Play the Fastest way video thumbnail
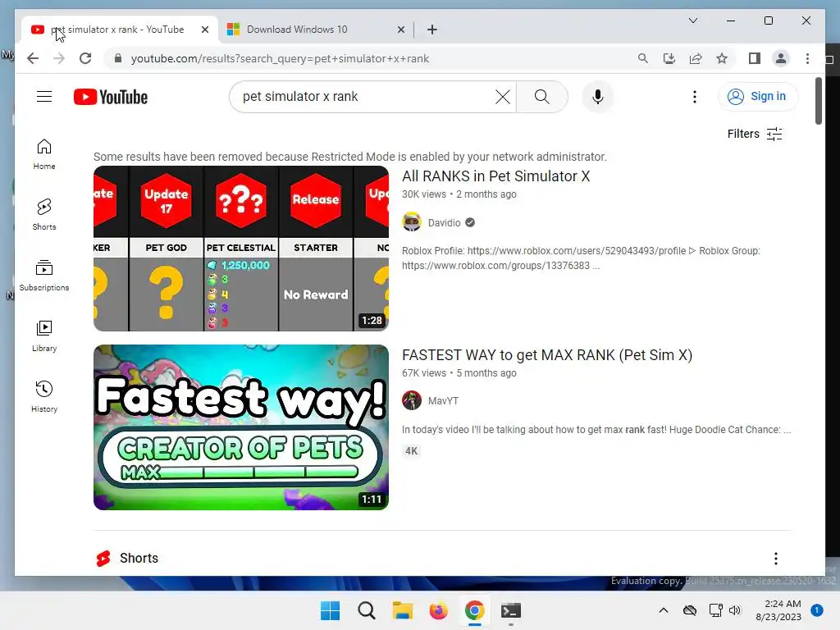Image resolution: width=840 pixels, height=630 pixels. point(241,427)
